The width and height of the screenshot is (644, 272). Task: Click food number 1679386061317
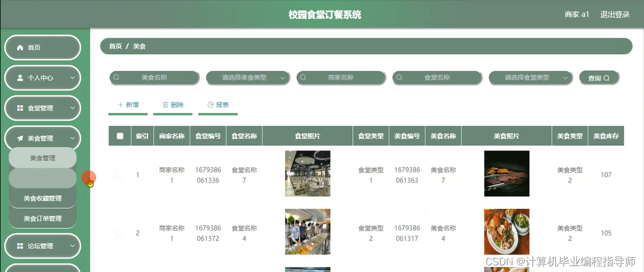(x=407, y=233)
